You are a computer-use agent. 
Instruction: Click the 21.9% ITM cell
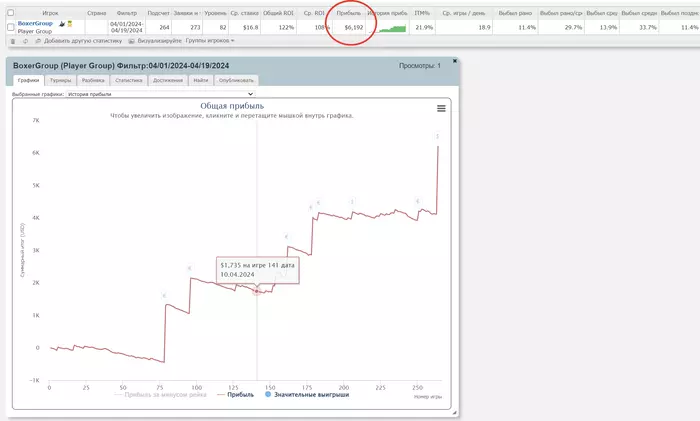click(422, 27)
